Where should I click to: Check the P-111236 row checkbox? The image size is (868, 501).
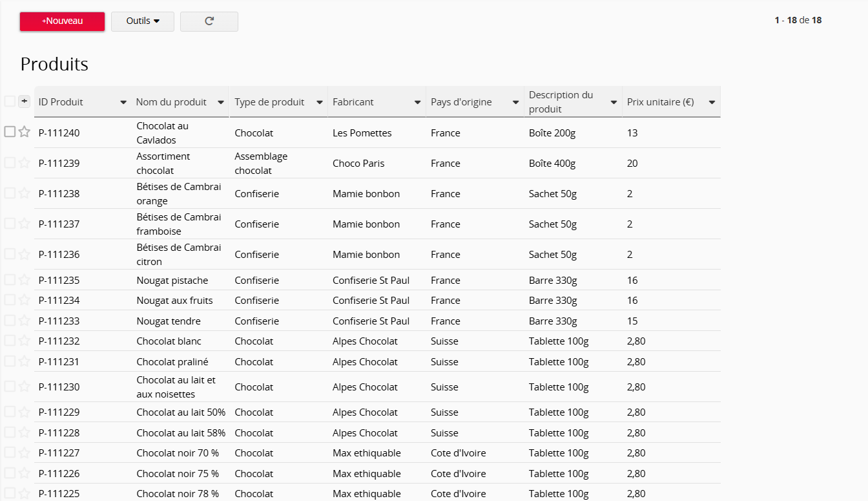pyautogui.click(x=10, y=254)
